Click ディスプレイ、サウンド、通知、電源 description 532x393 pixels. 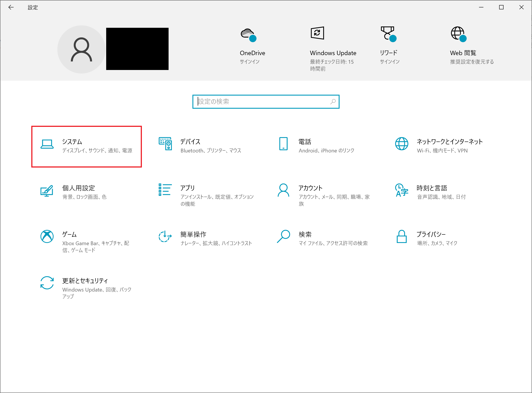click(97, 151)
